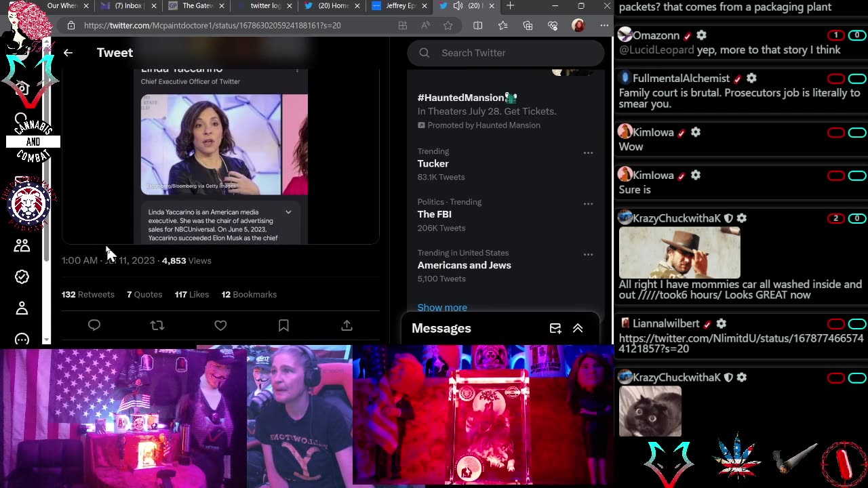Open Profile from the Twitter sidebar
868x488 pixels.
click(x=22, y=308)
